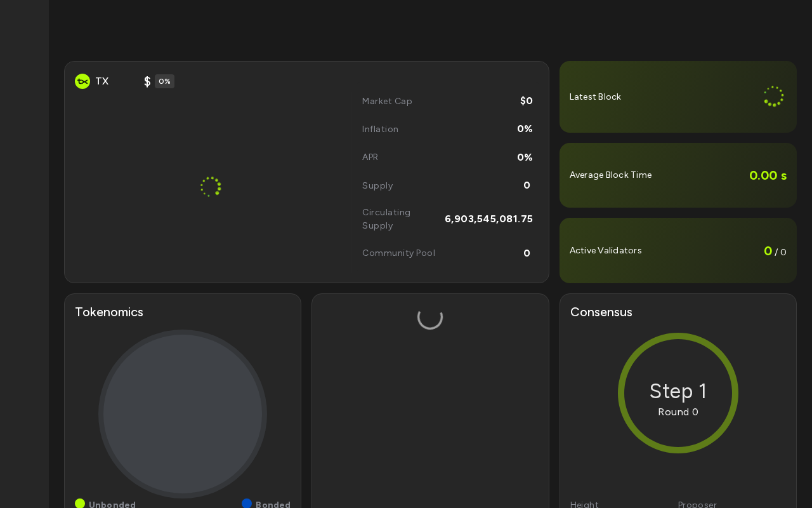Click the Inflation 0% value
The width and height of the screenshot is (812, 508).
click(x=525, y=129)
